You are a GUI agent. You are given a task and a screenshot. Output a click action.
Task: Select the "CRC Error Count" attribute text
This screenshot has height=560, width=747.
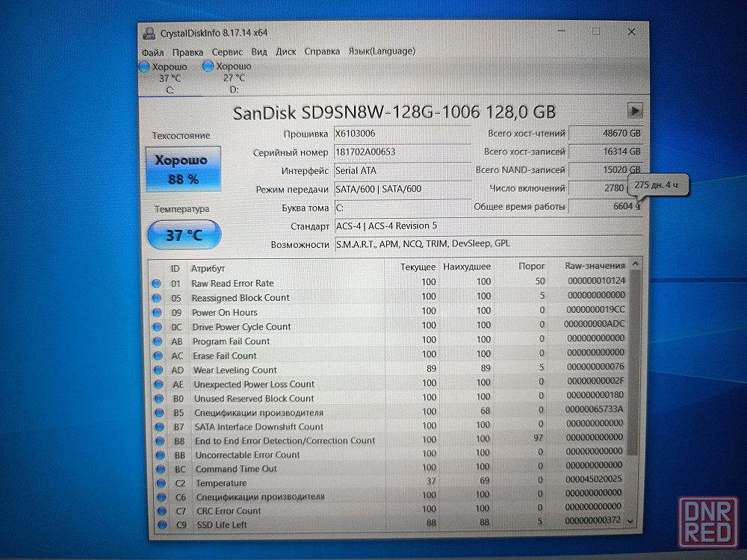click(x=229, y=511)
